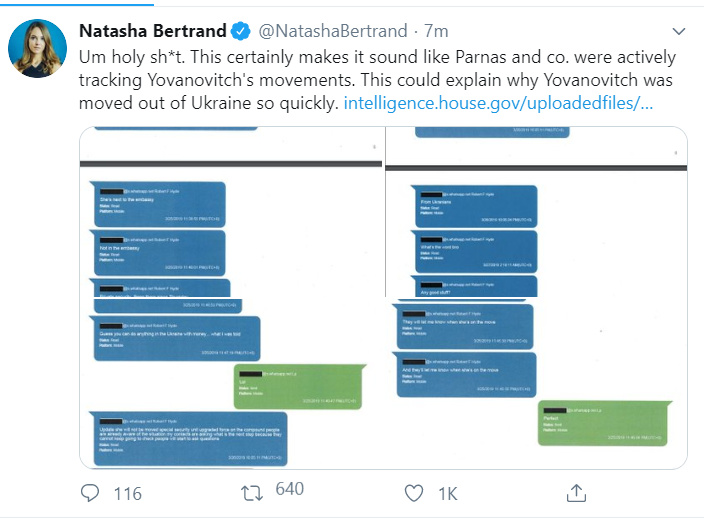704x521 pixels.
Task: Click the reply speech-bubble icon
Action: click(90, 493)
